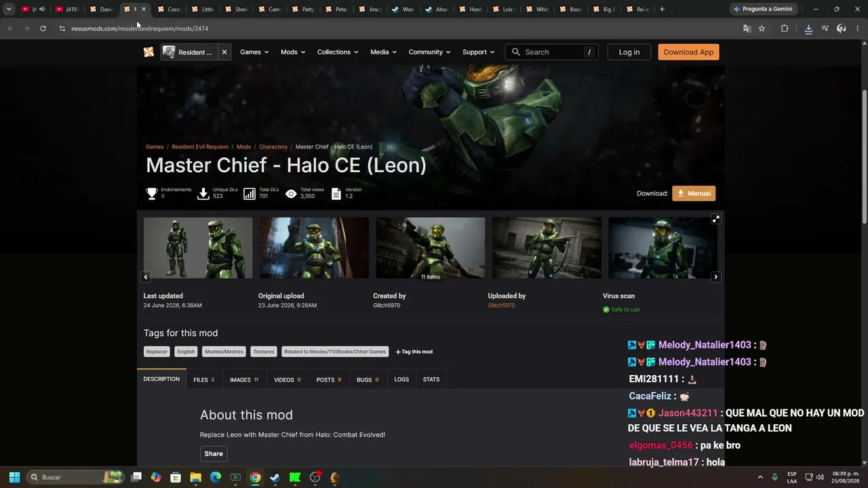
Task: Click the taskbar Buscar search box
Action: [77, 477]
